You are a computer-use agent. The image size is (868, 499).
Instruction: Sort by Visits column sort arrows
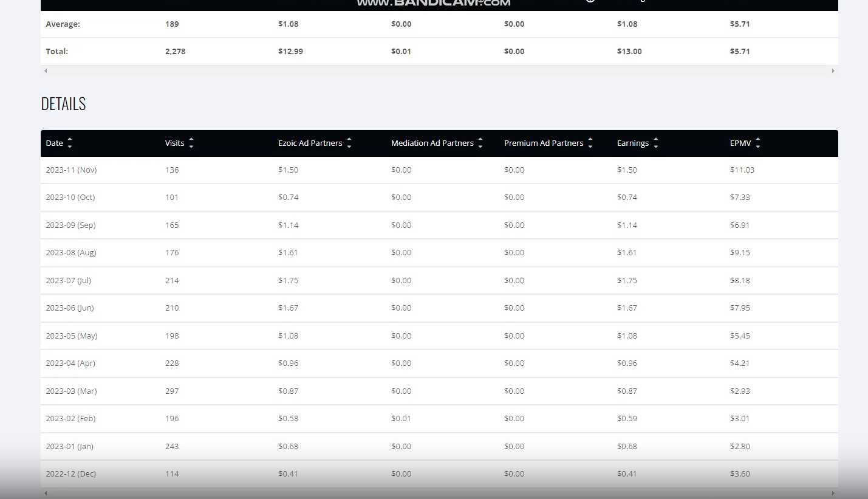click(191, 143)
